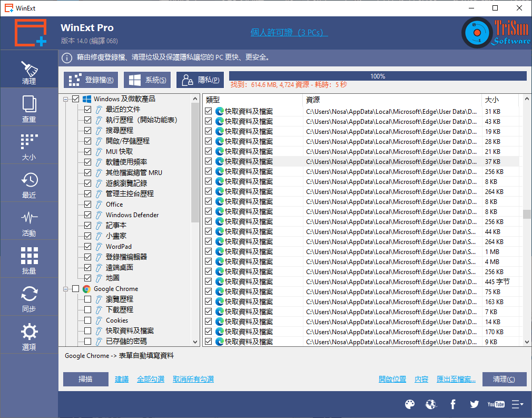Sort by the 資源 column header
The height and width of the screenshot is (418, 532).
click(392, 100)
